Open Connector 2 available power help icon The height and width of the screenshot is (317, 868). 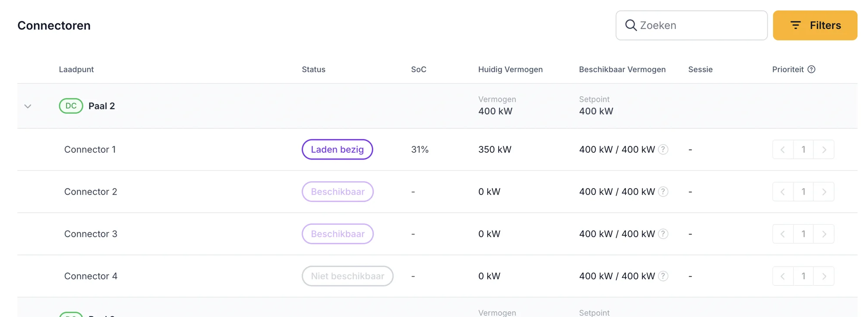[x=663, y=192]
